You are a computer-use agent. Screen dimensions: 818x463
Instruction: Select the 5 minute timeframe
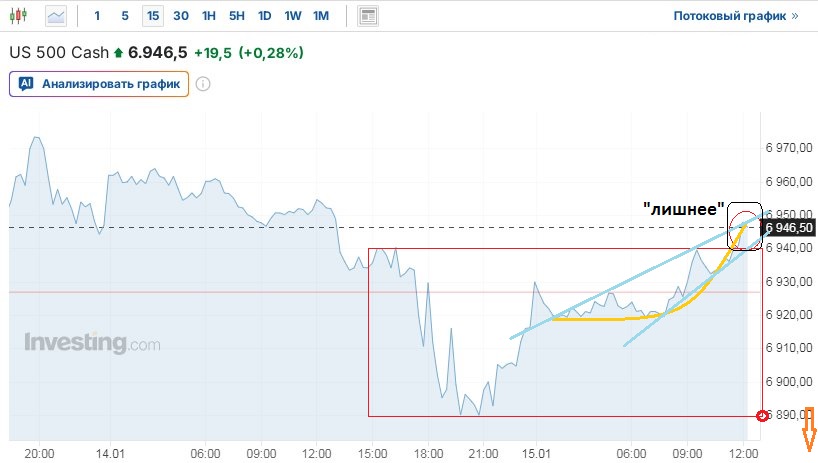coord(124,16)
